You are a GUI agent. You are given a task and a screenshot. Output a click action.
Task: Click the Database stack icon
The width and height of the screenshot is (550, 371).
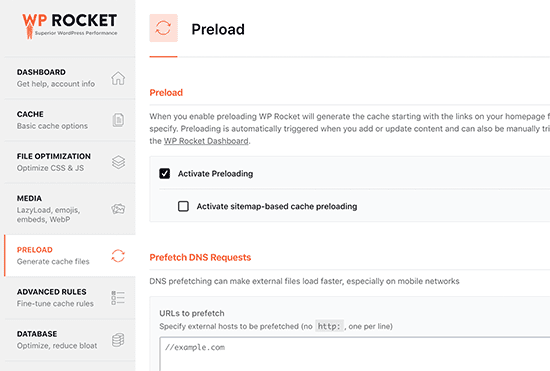pyautogui.click(x=118, y=340)
